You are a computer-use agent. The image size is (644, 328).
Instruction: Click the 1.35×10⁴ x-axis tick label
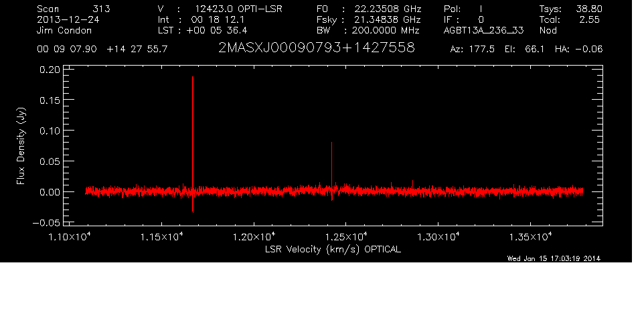point(531,237)
